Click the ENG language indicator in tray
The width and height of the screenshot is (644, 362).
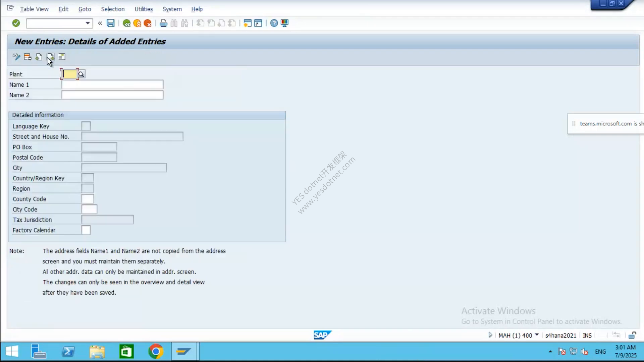click(x=600, y=352)
